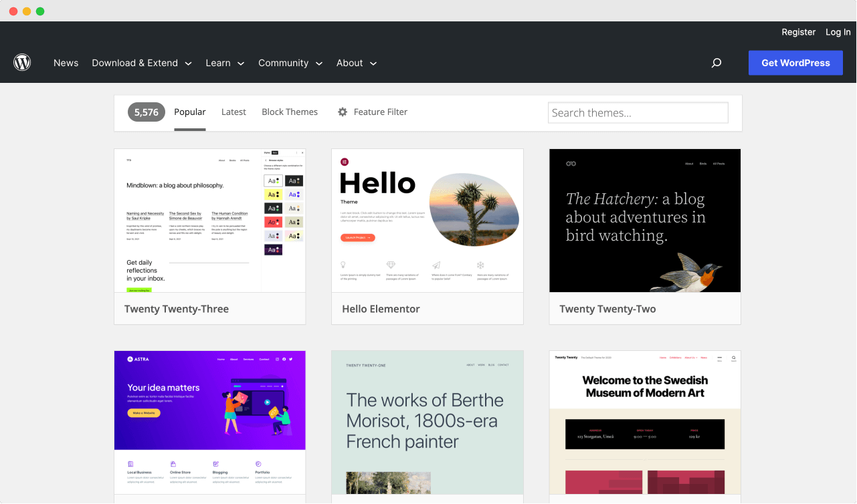857x504 pixels.
Task: Open the search magnifier icon in header
Action: 717,63
